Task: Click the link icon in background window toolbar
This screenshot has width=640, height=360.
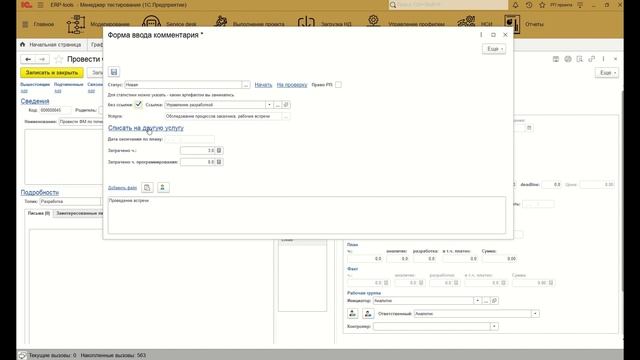Action: coord(591,59)
